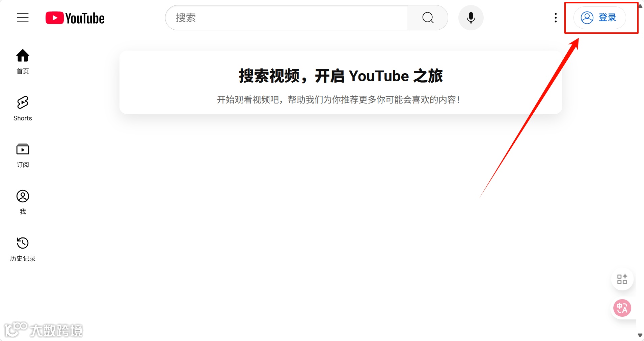
Task: Click the 登录 sign-in button
Action: point(600,18)
